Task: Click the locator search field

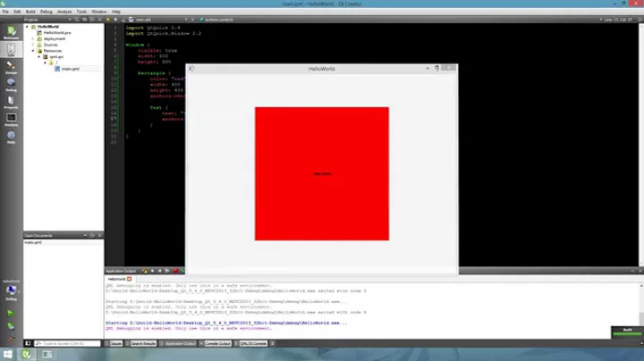Action: coord(67,343)
